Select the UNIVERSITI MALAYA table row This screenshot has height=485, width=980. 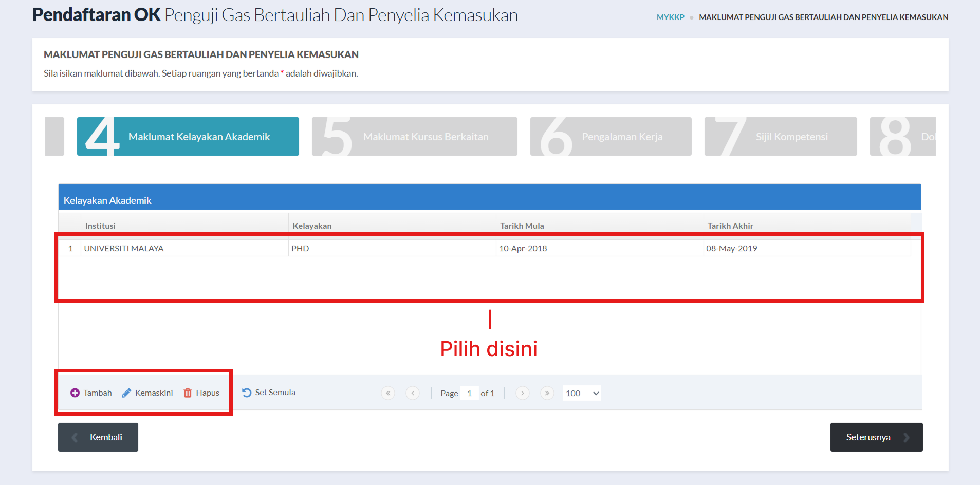click(x=185, y=249)
